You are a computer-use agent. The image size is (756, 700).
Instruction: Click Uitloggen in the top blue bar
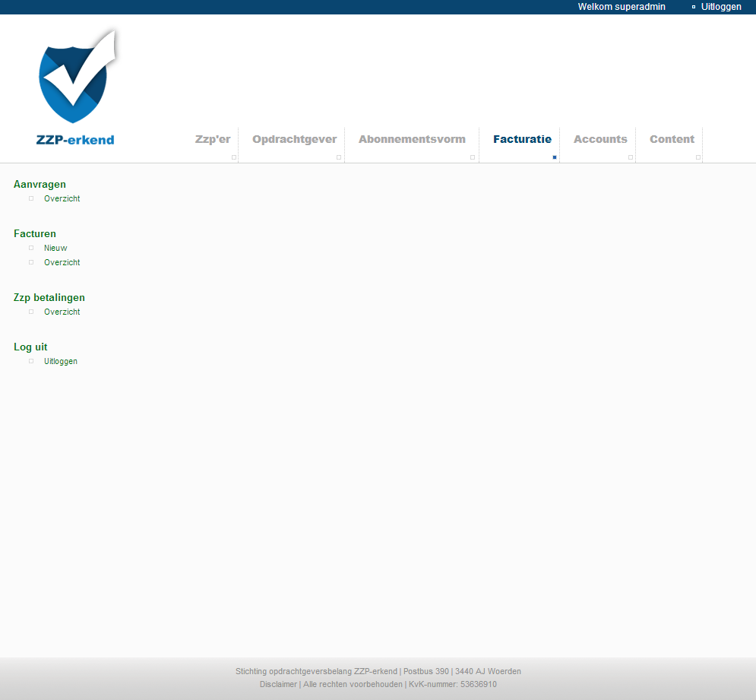[721, 7]
